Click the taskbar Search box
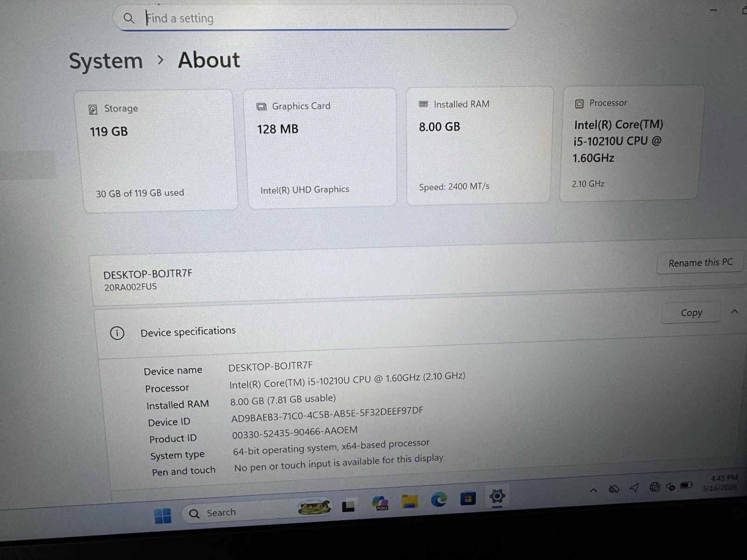This screenshot has height=560, width=747. (x=257, y=511)
